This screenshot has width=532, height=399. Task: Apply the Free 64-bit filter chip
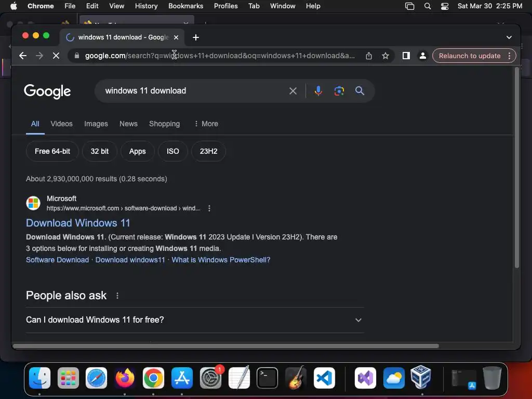click(x=52, y=151)
